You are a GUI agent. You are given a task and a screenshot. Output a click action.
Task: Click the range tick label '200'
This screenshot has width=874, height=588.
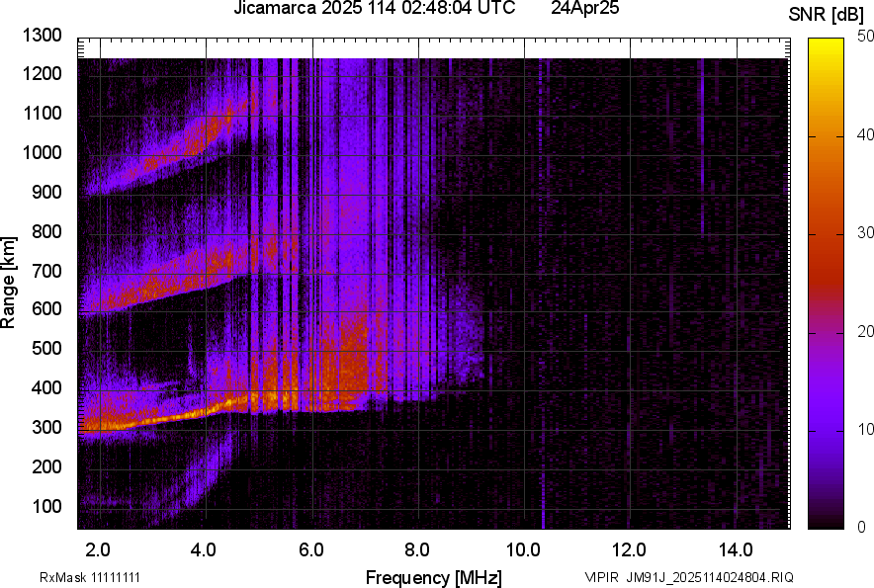click(46, 466)
